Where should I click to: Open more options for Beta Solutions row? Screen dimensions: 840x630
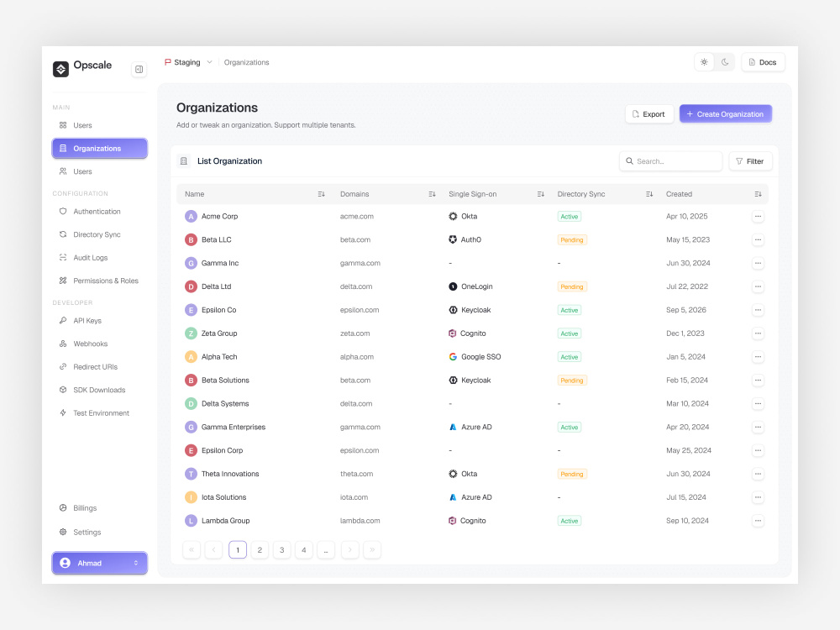(x=758, y=381)
